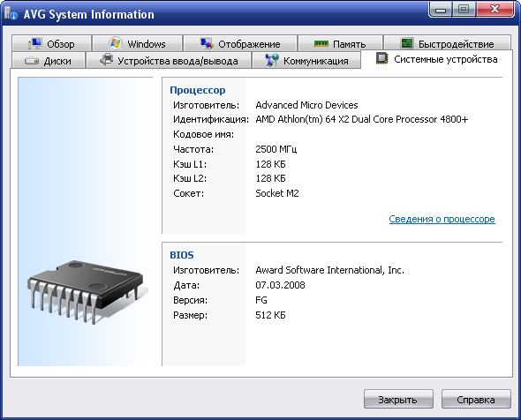Viewport: 521px width, 420px height.
Task: Click the Версия label
Action: [x=190, y=300]
